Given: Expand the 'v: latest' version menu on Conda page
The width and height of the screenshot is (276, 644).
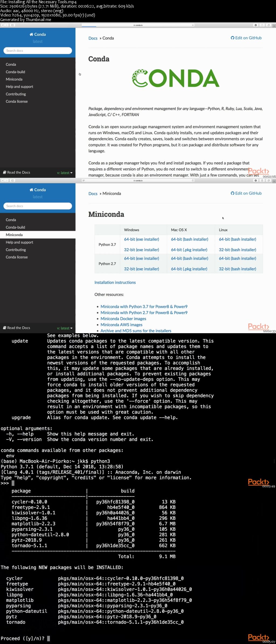Looking at the screenshot, I should [x=65, y=173].
